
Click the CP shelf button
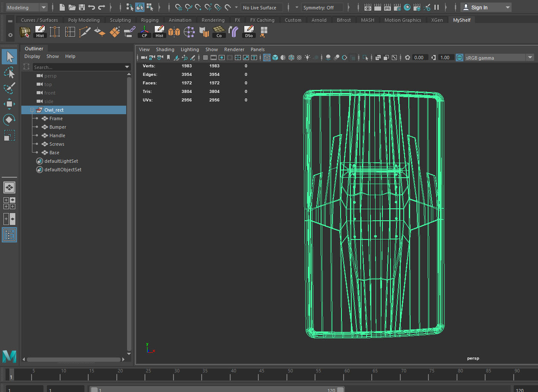(x=145, y=32)
